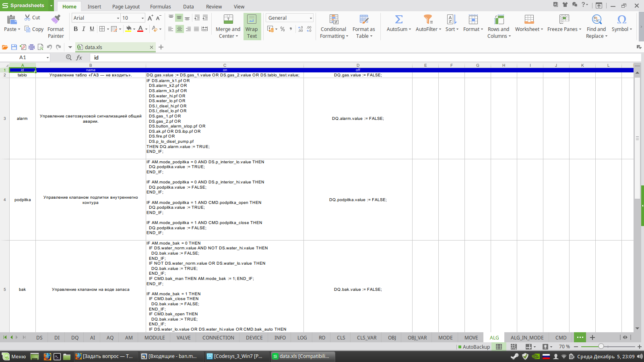The image size is (644, 362).
Task: Click the Symbol omega icon
Action: point(622,19)
